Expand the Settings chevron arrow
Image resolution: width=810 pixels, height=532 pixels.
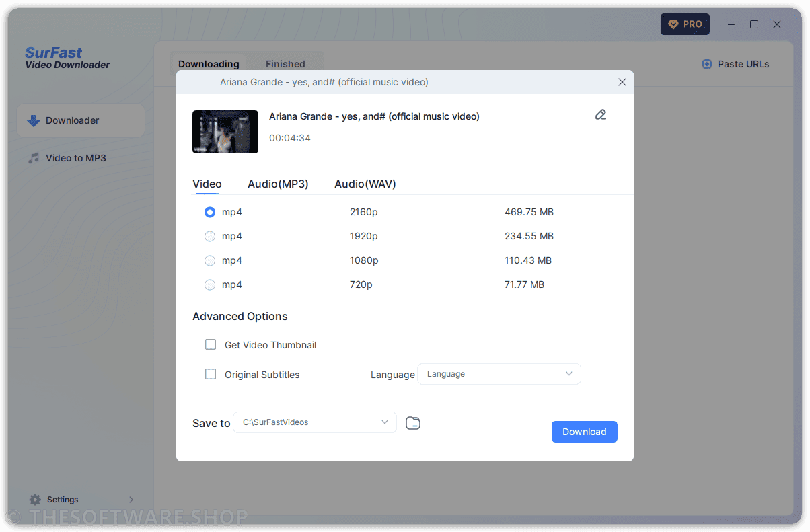131,500
